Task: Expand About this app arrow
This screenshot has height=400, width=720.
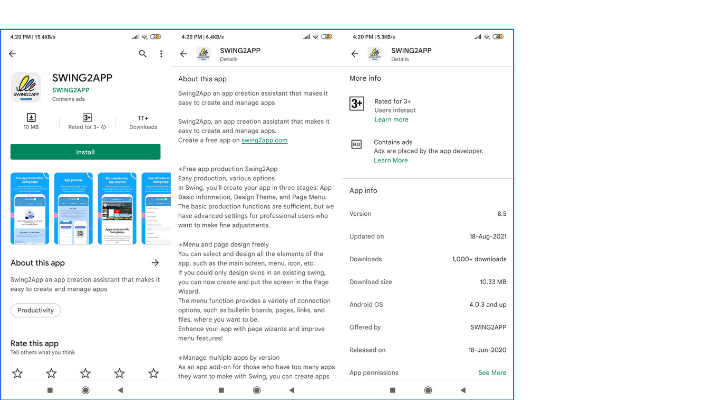Action: point(155,263)
